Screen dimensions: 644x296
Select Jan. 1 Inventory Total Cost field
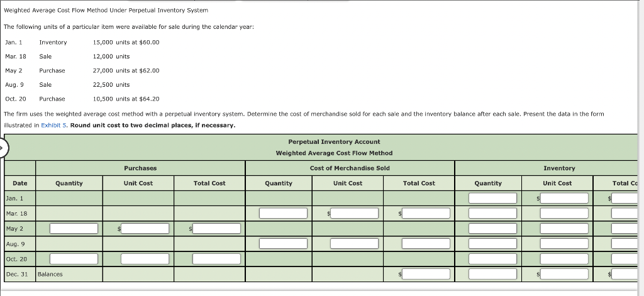pos(625,199)
